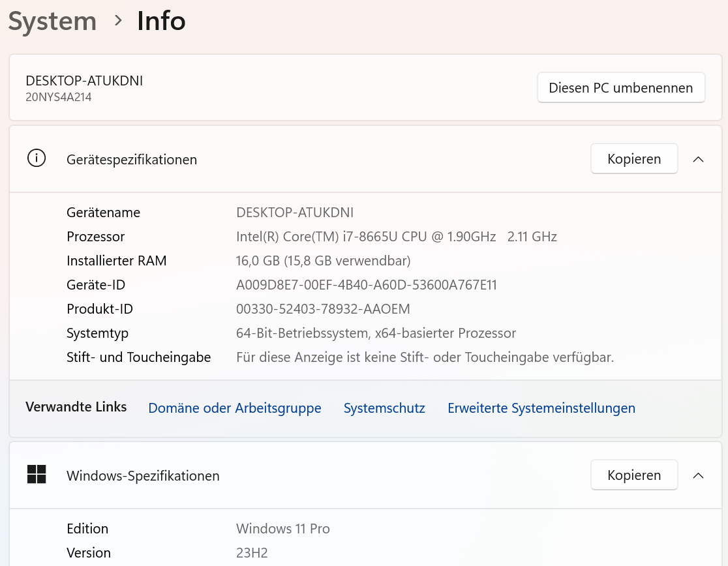This screenshot has height=566, width=728.
Task: Open the Systemschutz link
Action: [x=384, y=408]
